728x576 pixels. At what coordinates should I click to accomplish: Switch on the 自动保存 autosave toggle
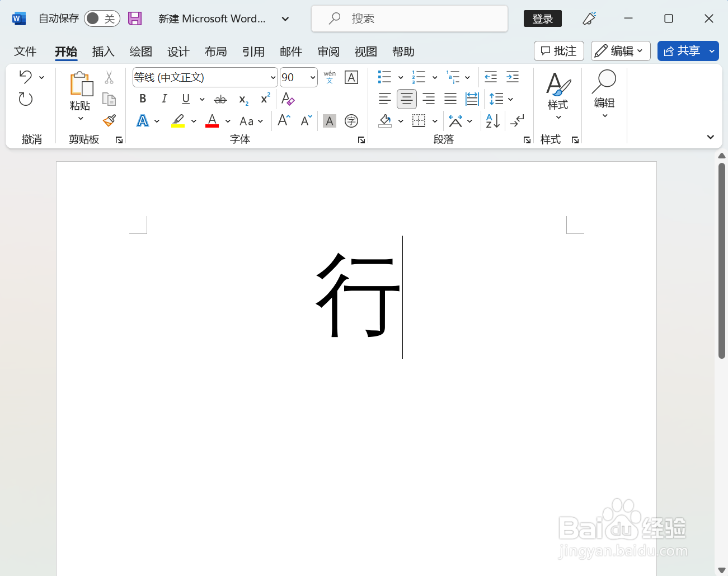pyautogui.click(x=102, y=18)
